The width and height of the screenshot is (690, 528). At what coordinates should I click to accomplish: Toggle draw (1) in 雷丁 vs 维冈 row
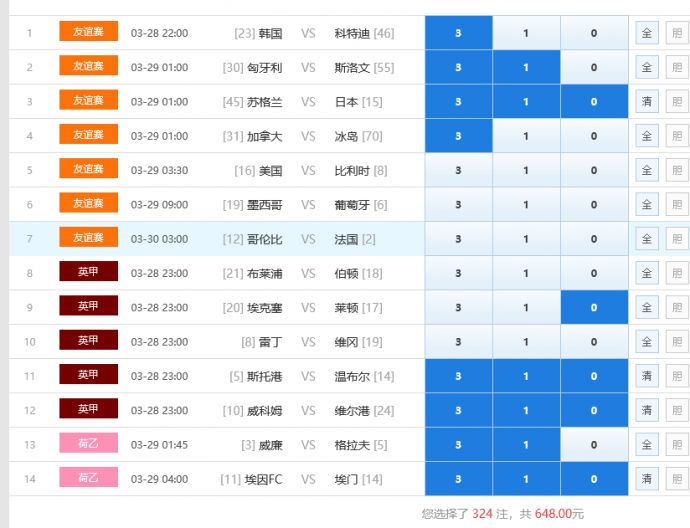526,342
